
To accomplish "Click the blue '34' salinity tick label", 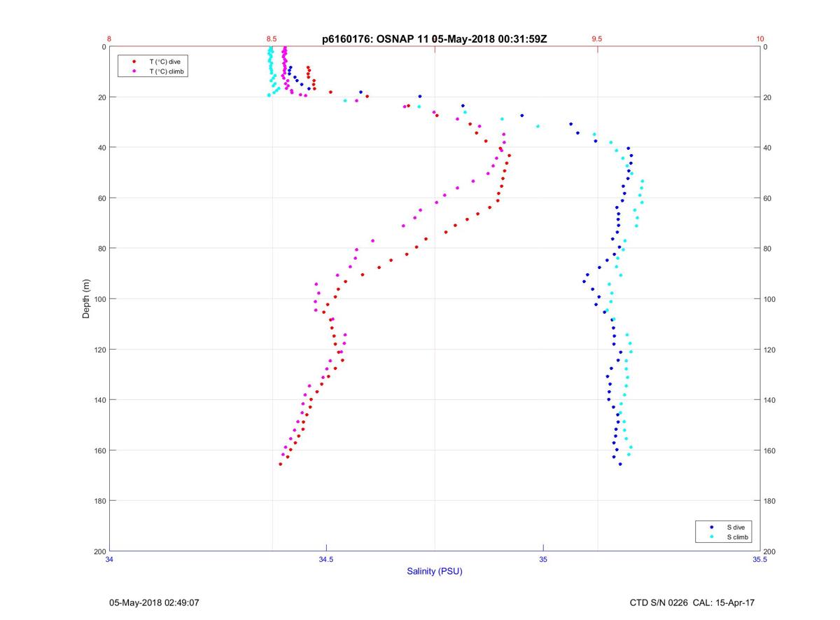I will (x=109, y=560).
